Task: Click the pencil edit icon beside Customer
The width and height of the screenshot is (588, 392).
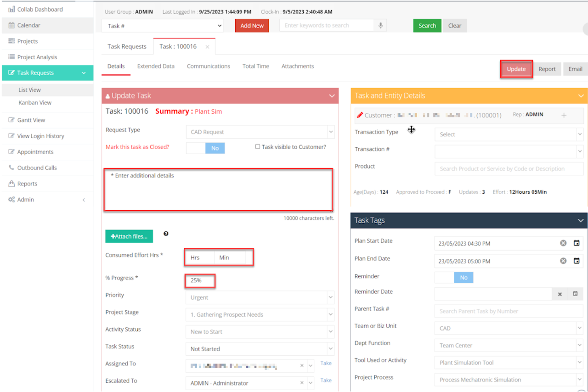Action: 360,115
